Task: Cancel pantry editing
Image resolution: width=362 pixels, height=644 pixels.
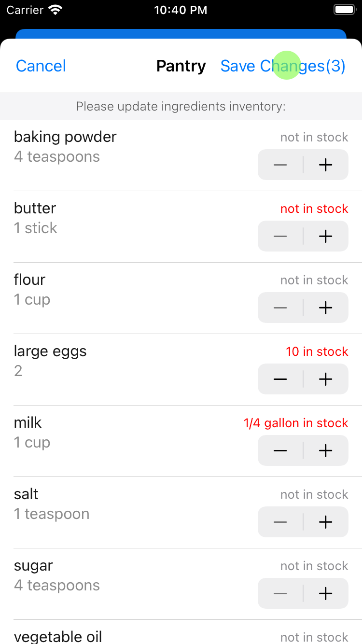Action: pyautogui.click(x=41, y=66)
